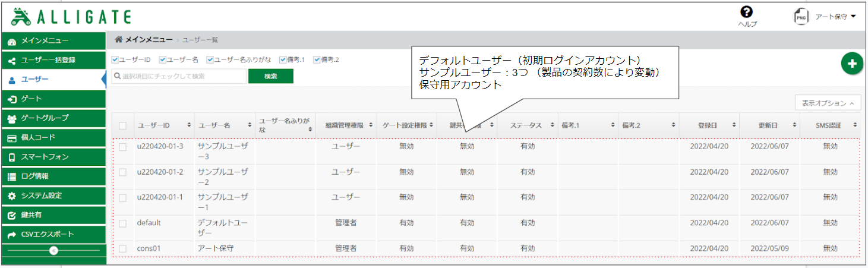Image resolution: width=868 pixels, height=268 pixels.
Task: Uncheck the ユーザーID search filter checkbox
Action: (x=115, y=59)
